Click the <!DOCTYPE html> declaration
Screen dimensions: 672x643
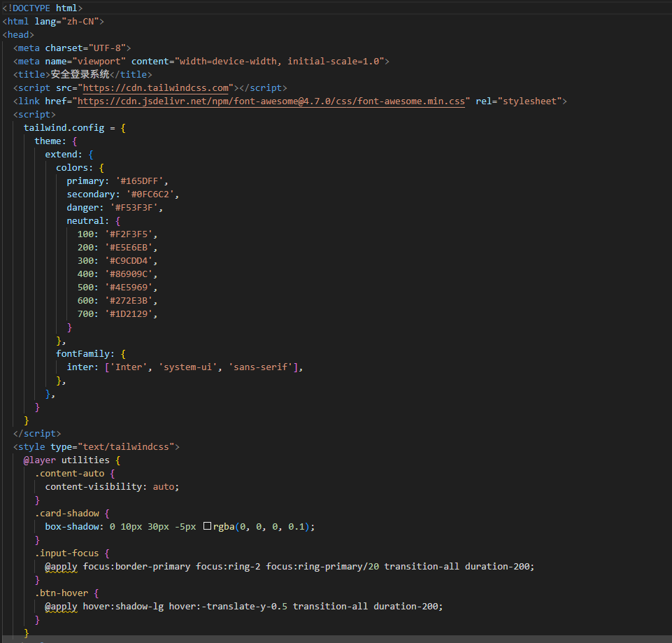43,8
